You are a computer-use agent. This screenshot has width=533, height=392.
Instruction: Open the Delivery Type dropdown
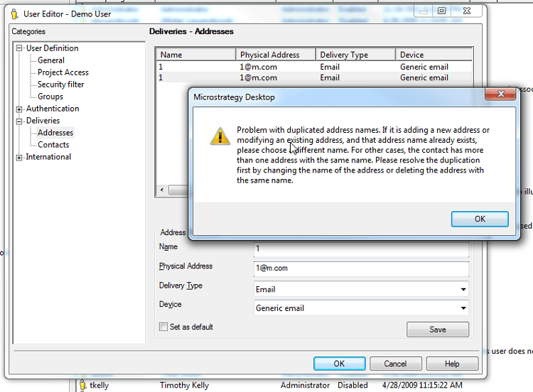tap(463, 290)
